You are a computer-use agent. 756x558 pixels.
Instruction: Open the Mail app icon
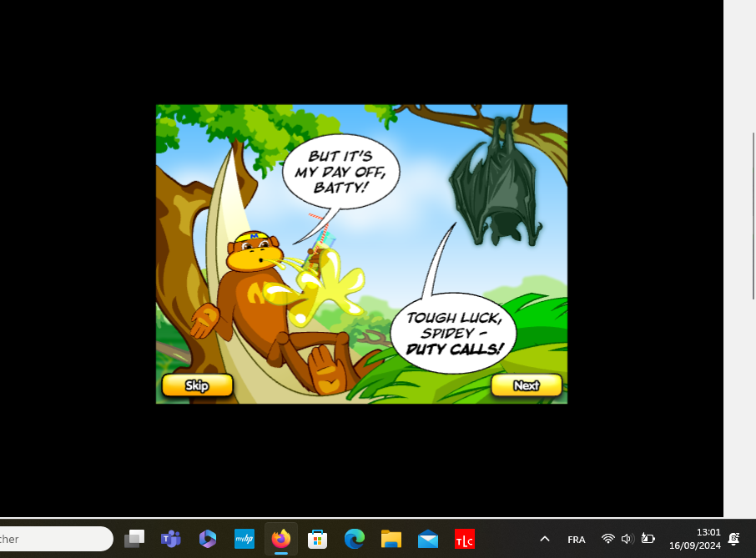coord(428,539)
